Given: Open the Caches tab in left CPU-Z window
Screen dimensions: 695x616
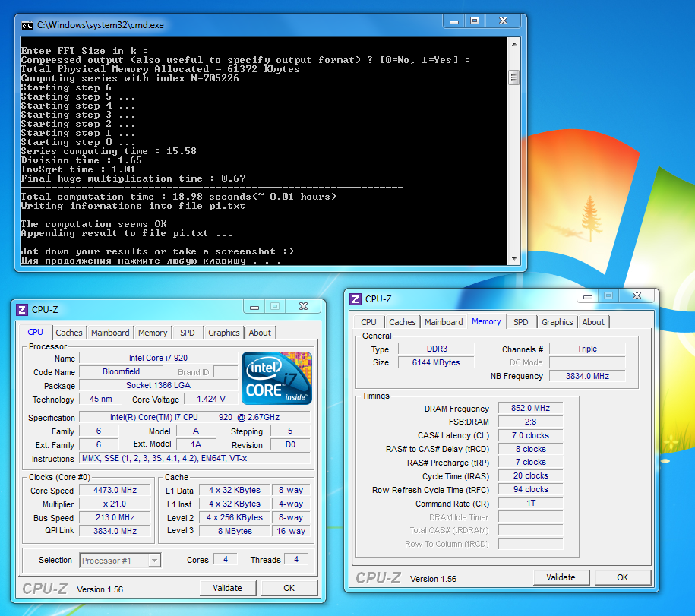Looking at the screenshot, I should click(x=68, y=333).
